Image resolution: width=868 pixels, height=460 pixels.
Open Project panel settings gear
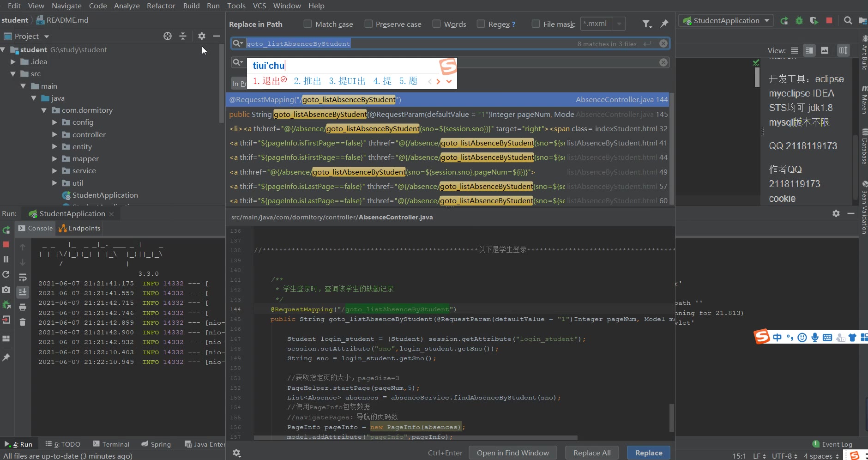[202, 36]
